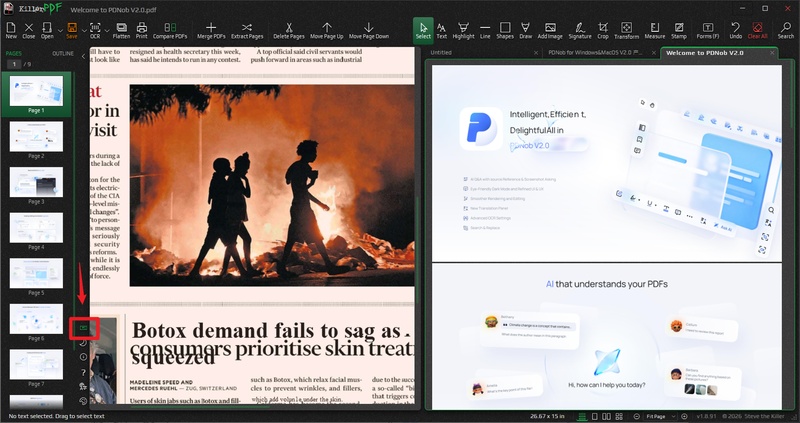Viewport: 800px width, 423px height.
Task: Select the Crop tool
Action: (603, 30)
